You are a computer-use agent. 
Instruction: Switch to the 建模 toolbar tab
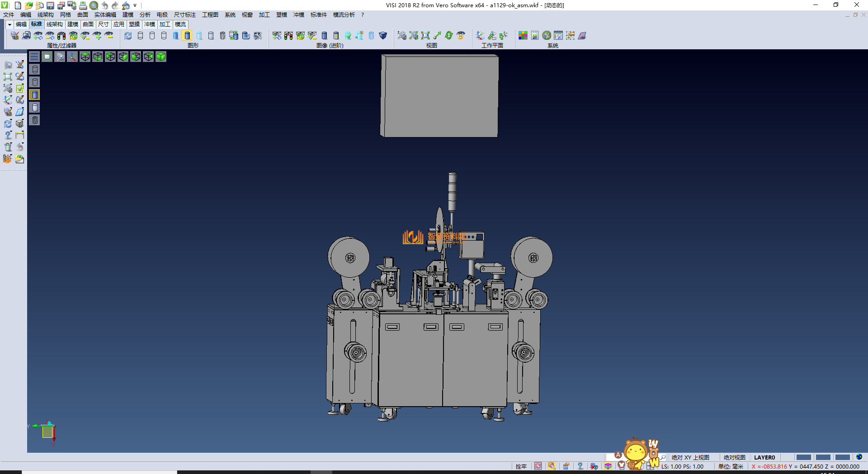[x=73, y=24]
